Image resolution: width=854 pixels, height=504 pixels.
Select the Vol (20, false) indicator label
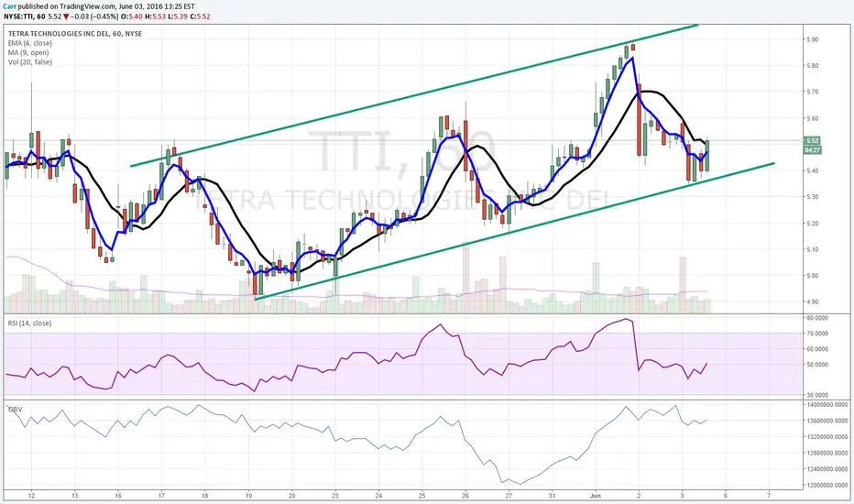click(x=30, y=62)
